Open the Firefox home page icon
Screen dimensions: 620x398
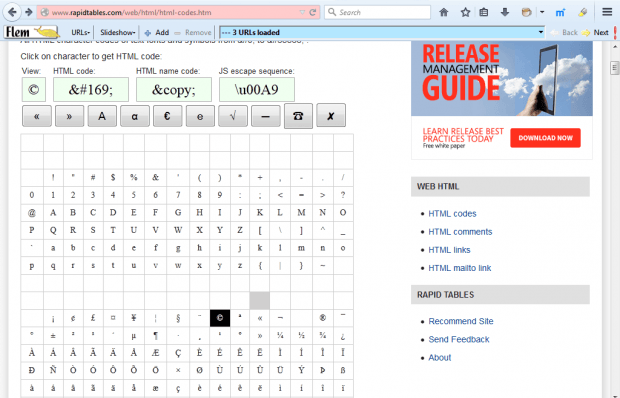coord(444,12)
